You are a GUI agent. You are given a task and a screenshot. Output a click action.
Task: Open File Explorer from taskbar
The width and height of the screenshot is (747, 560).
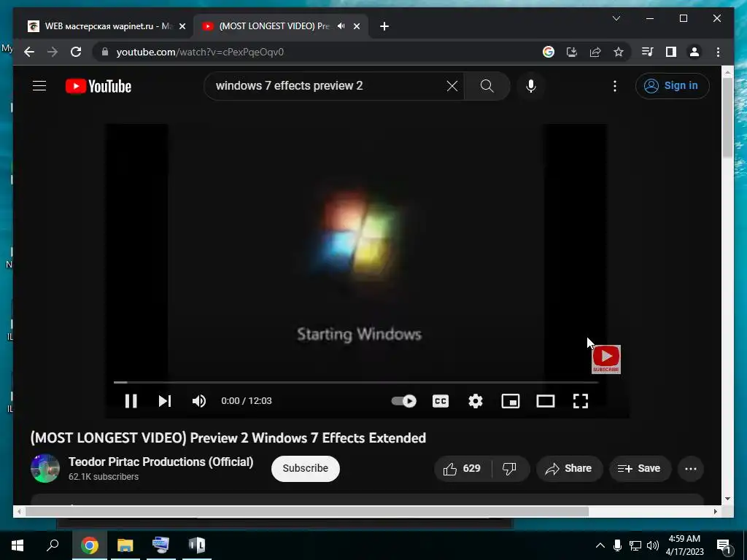click(125, 545)
